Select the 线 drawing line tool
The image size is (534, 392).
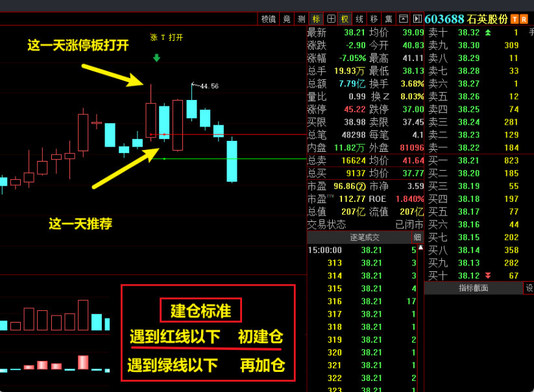click(359, 19)
